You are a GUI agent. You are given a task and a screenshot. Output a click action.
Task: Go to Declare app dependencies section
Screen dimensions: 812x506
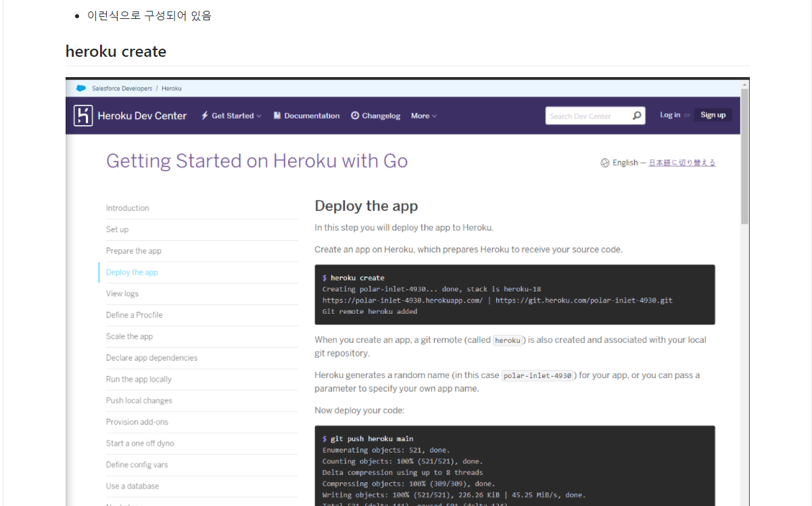click(x=152, y=358)
